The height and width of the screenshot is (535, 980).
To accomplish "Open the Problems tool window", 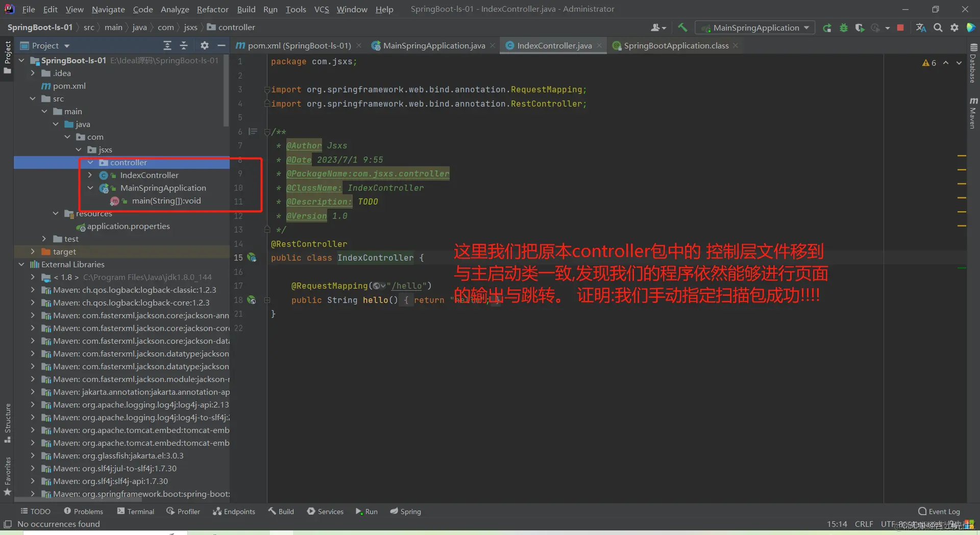I will click(83, 511).
